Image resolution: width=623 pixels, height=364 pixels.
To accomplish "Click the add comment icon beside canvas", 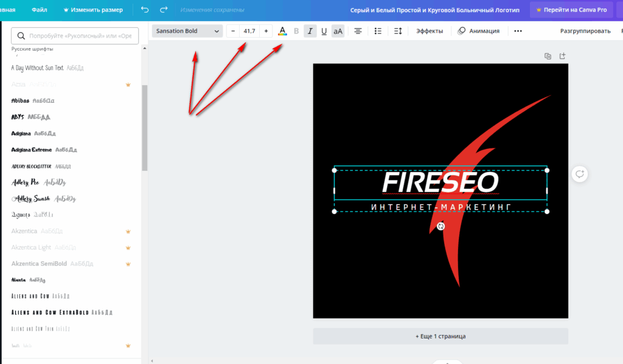I will (x=579, y=174).
